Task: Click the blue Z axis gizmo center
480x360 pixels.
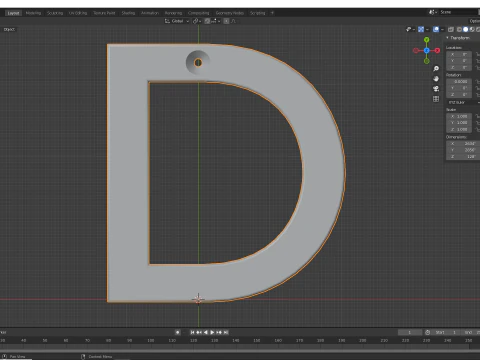Action: pyautogui.click(x=426, y=50)
